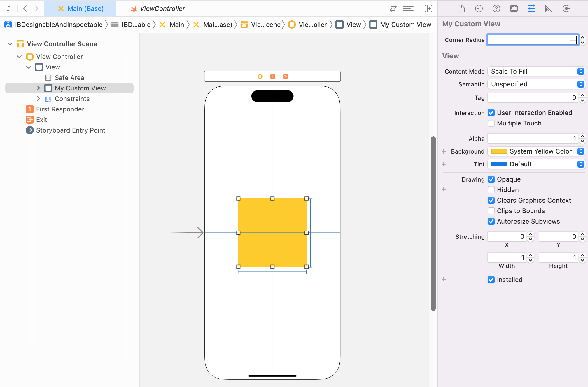Screen dimensions: 588x387
Task: Open the File inspector icon
Action: point(461,8)
